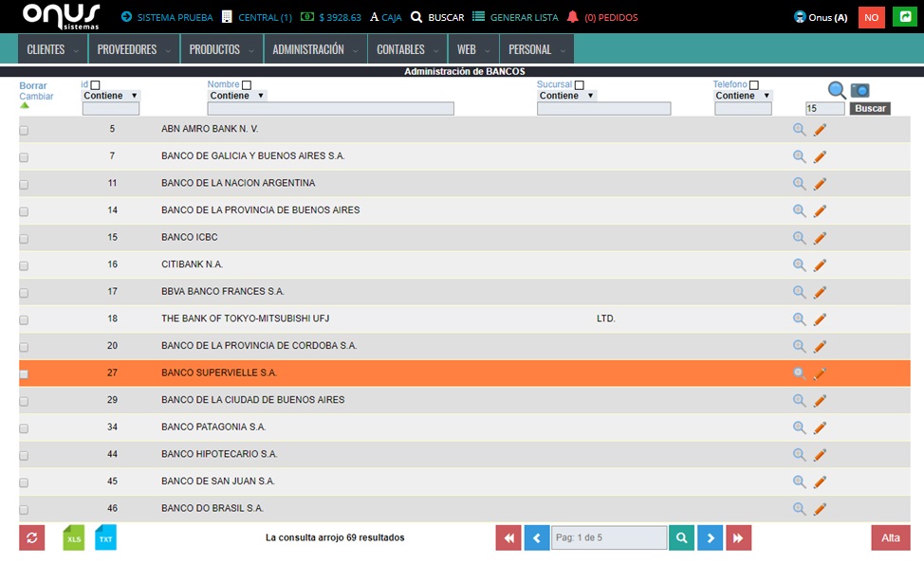The height and width of the screenshot is (564, 924).
Task: Expand the PROVEEDORES menu
Action: click(134, 49)
